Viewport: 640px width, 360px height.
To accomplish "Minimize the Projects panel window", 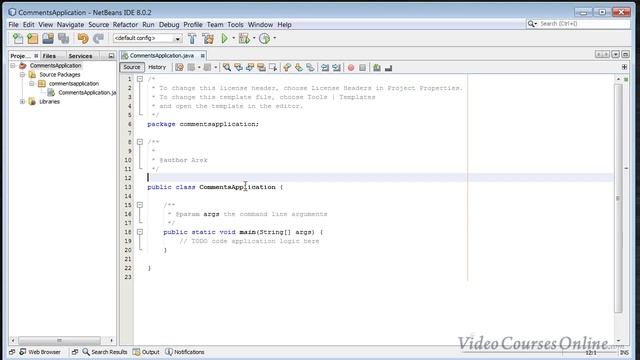I will [x=111, y=56].
